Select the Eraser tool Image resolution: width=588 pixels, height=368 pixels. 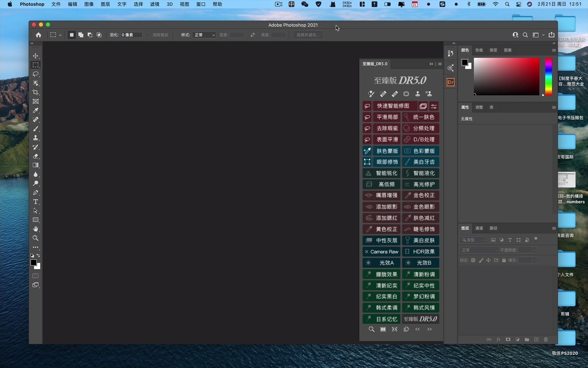click(35, 156)
